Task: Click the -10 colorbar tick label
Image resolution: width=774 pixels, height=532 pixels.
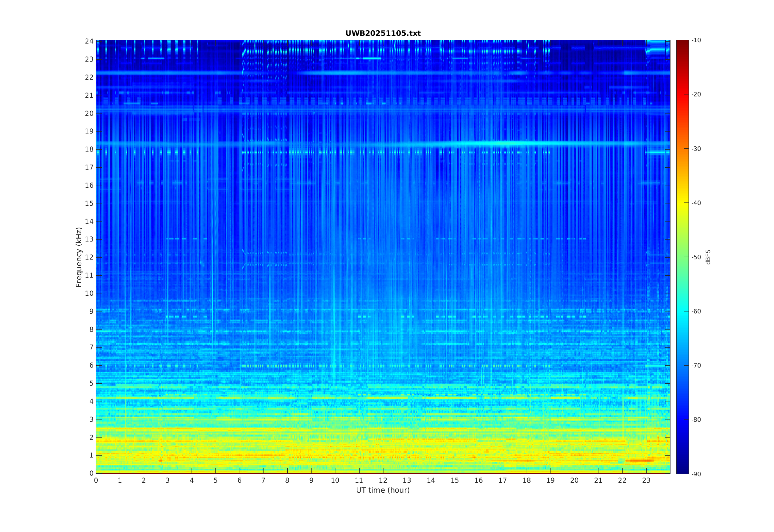Action: coord(696,40)
